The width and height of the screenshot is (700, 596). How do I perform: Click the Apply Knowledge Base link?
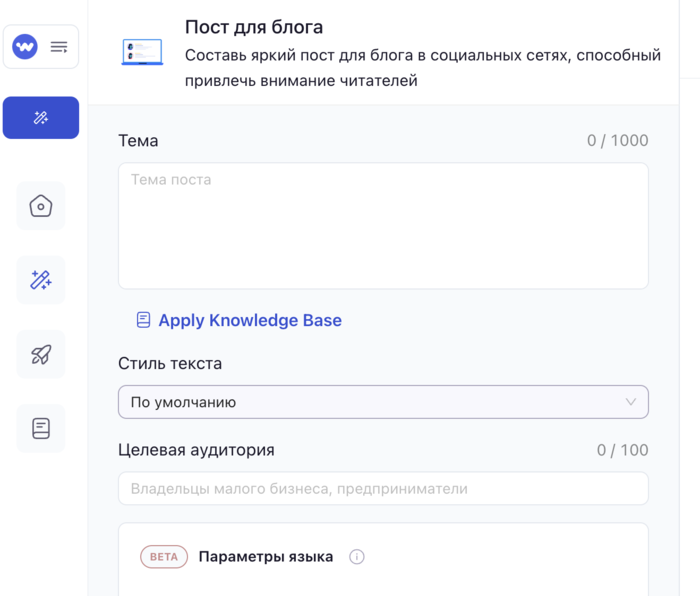click(x=249, y=321)
